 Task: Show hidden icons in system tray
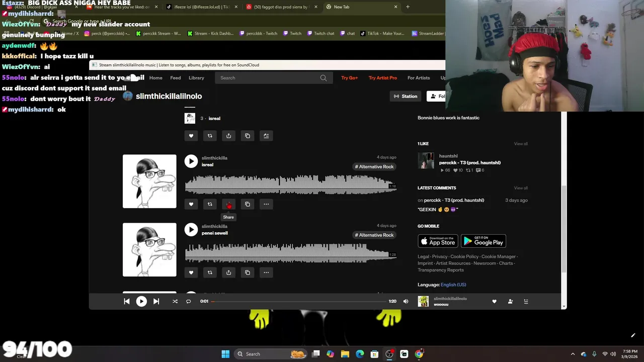pos(573,354)
